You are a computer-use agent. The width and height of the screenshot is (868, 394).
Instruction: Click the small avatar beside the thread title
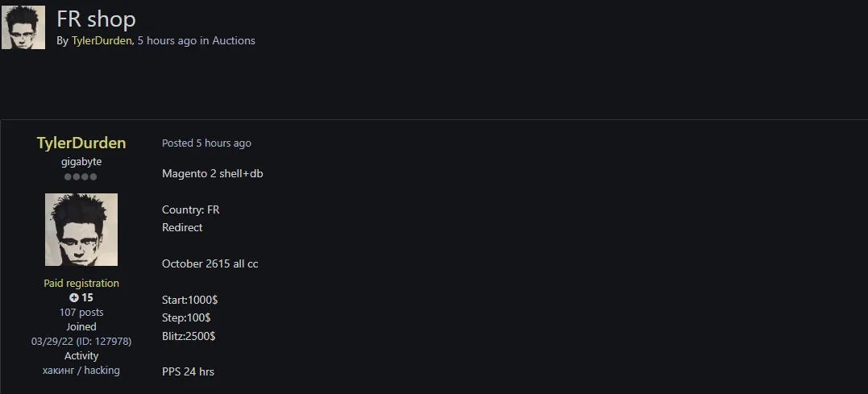click(x=23, y=27)
